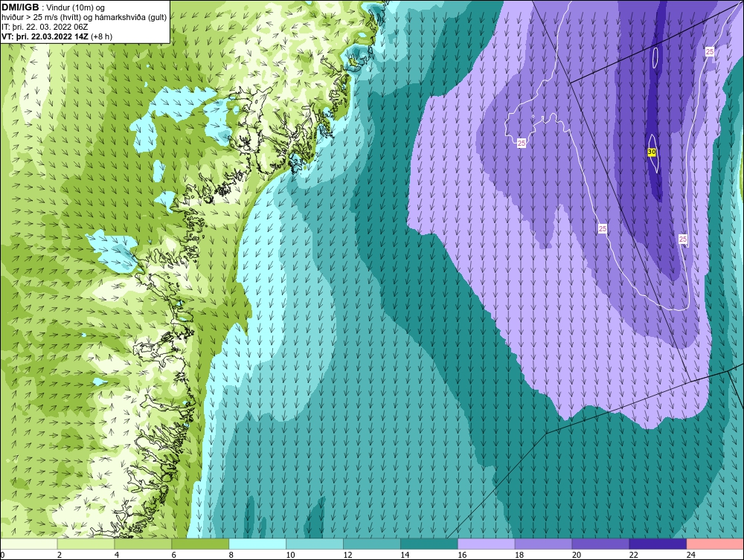
Task: Click the legend scale number 4
Action: pos(117,555)
